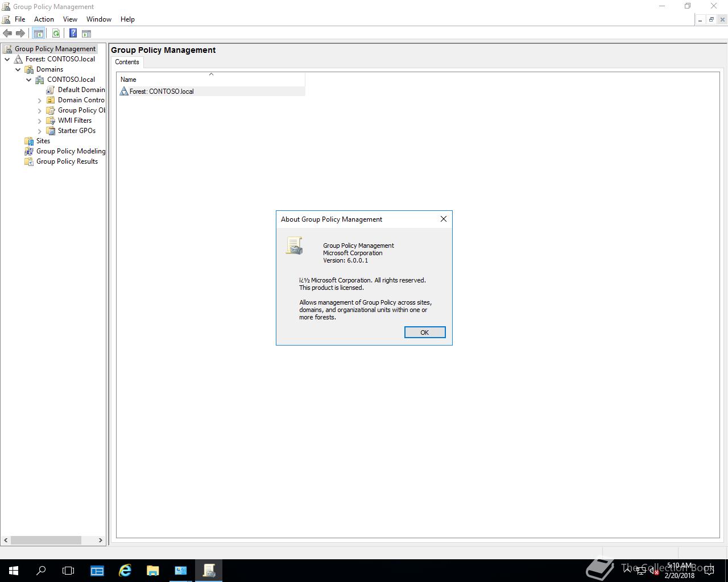
Task: Click the Group Policy Modeling icon
Action: [29, 151]
